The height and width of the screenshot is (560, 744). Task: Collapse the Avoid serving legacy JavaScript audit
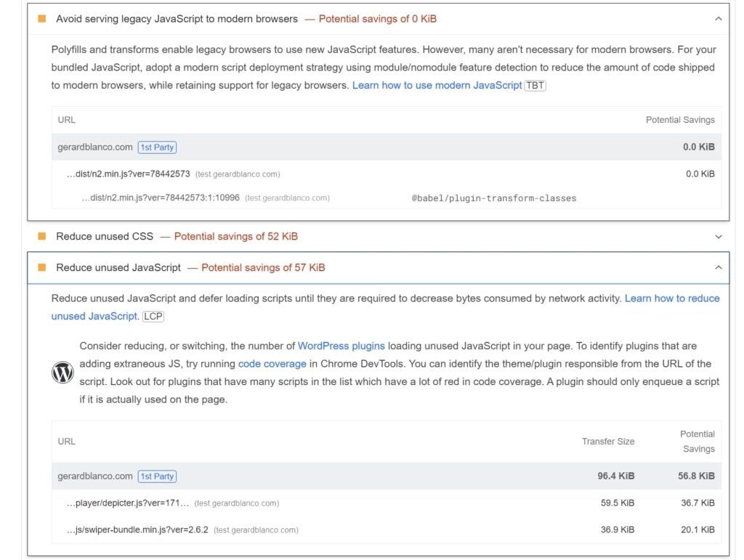pos(718,19)
